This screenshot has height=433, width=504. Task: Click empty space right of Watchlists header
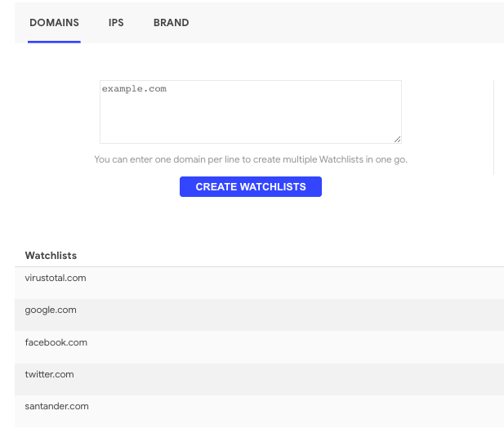click(327, 256)
